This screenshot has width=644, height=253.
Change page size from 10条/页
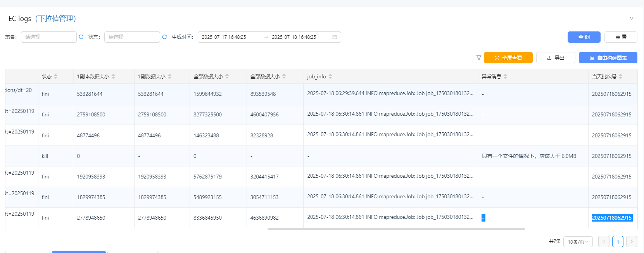[x=578, y=242]
